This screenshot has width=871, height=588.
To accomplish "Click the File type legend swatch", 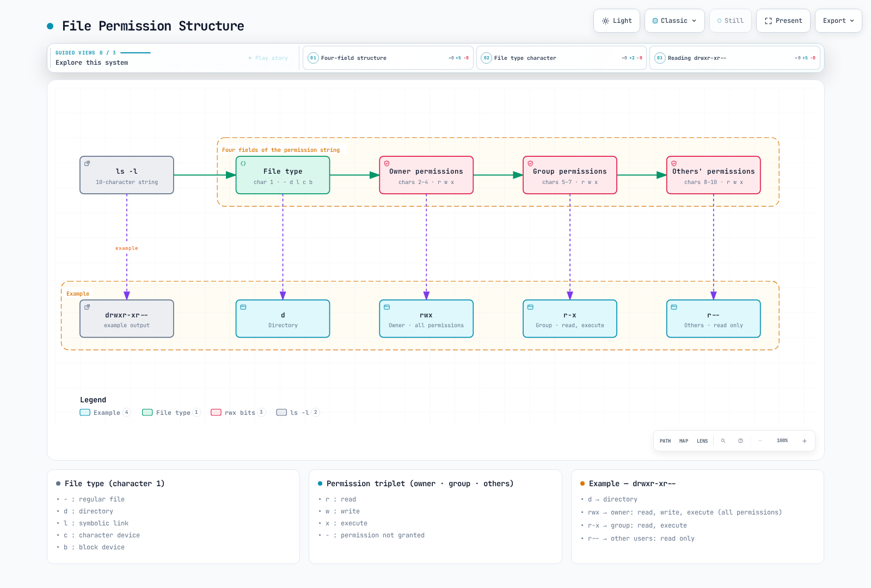I will point(148,412).
